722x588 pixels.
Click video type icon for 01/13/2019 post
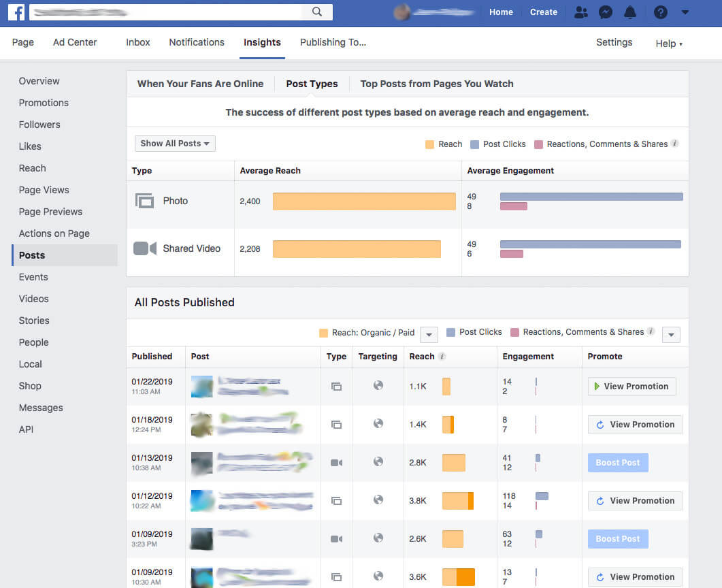pos(337,462)
